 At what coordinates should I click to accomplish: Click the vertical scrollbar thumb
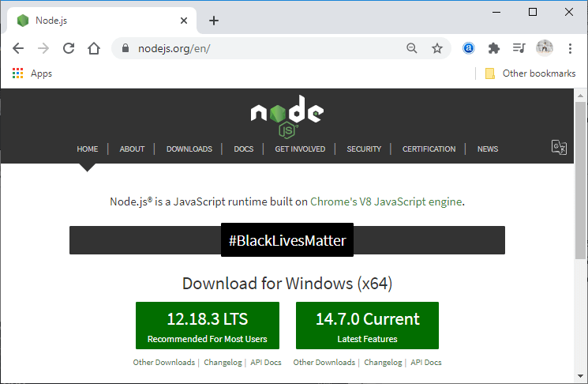pos(580,180)
